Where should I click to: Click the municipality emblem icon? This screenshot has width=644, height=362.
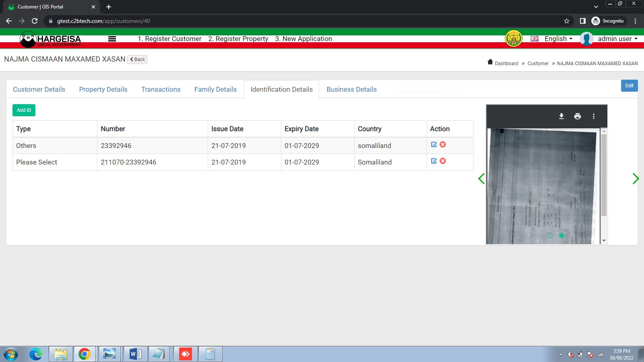pos(514,39)
